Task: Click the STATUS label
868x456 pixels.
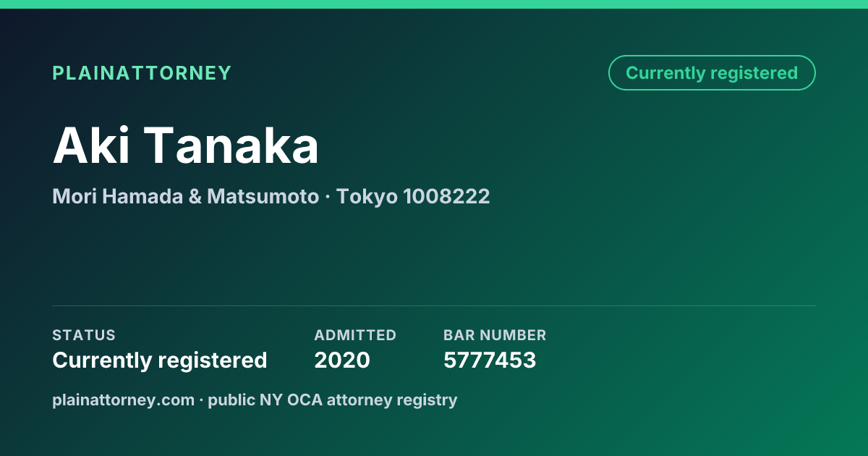Action: click(x=84, y=335)
